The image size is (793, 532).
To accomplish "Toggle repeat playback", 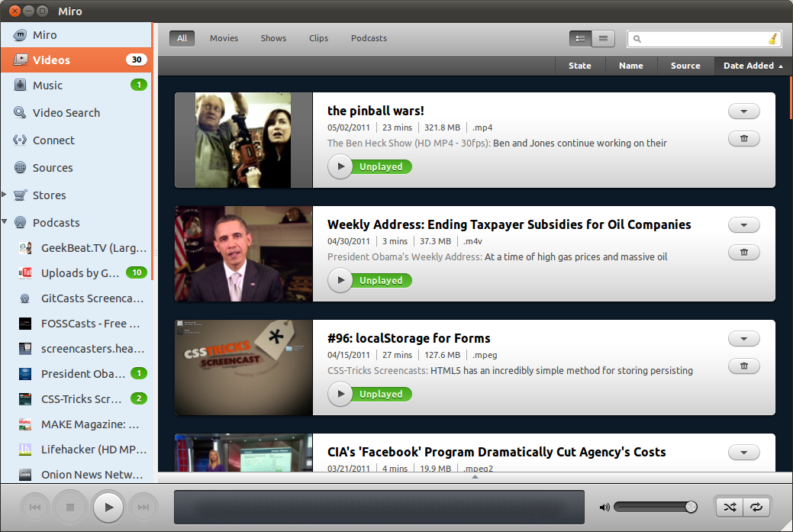I will point(756,508).
